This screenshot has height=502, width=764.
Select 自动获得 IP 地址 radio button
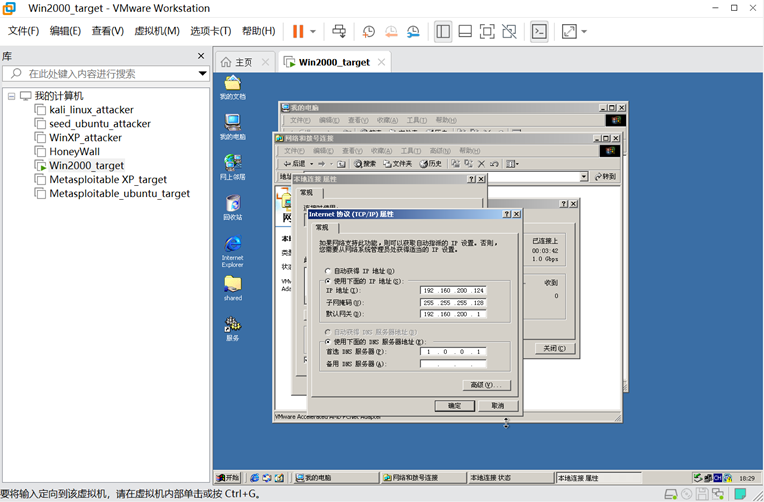[328, 271]
